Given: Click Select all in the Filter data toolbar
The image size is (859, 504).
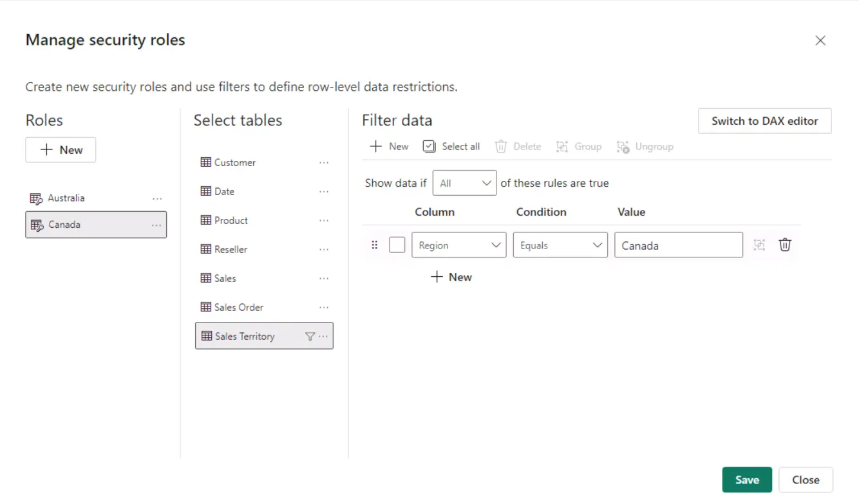Looking at the screenshot, I should [451, 146].
